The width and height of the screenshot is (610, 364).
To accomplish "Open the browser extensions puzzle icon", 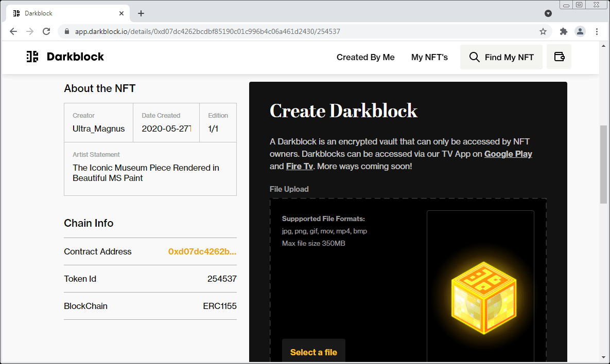I will tap(563, 31).
